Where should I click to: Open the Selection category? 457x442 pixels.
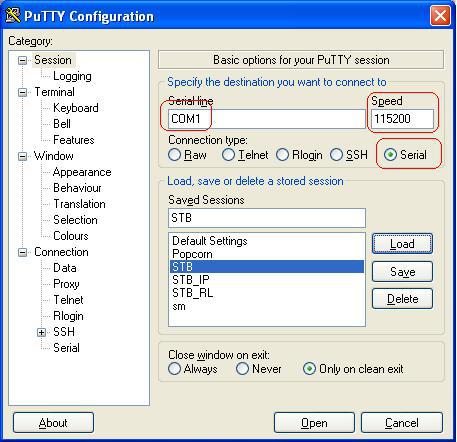coord(75,220)
